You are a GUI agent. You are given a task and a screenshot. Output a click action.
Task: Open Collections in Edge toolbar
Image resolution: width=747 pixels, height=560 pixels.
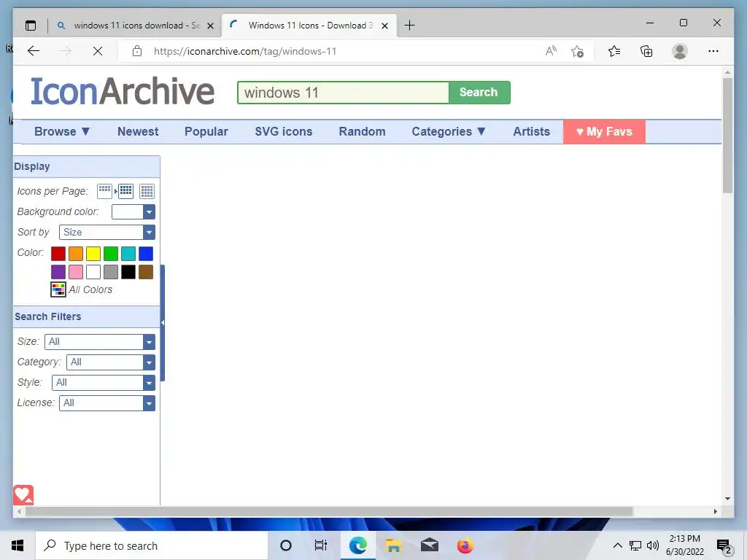click(x=646, y=51)
